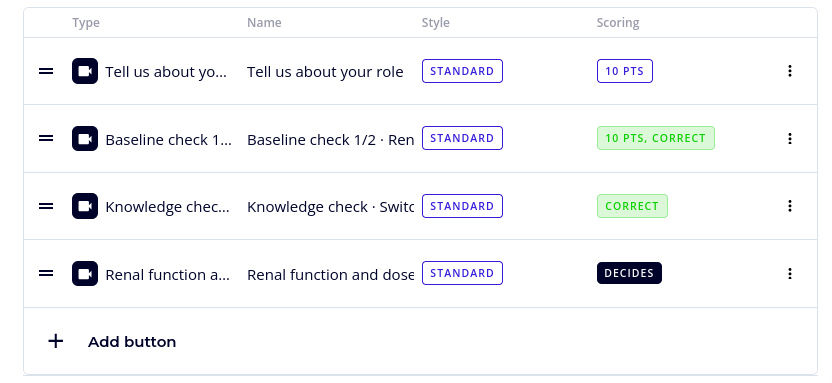This screenshot has width=832, height=383.
Task: Grab the drag handle for Tell us about your role
Action: (46, 71)
